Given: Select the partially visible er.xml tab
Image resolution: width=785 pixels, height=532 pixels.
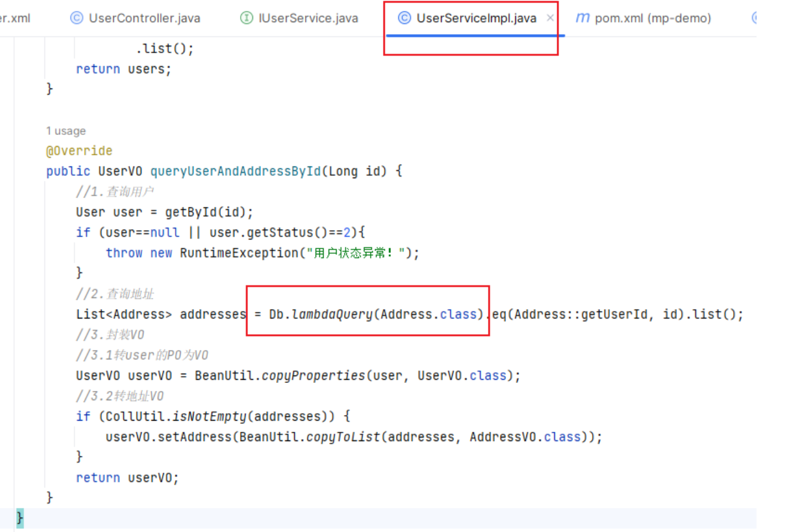Looking at the screenshot, I should pos(15,18).
